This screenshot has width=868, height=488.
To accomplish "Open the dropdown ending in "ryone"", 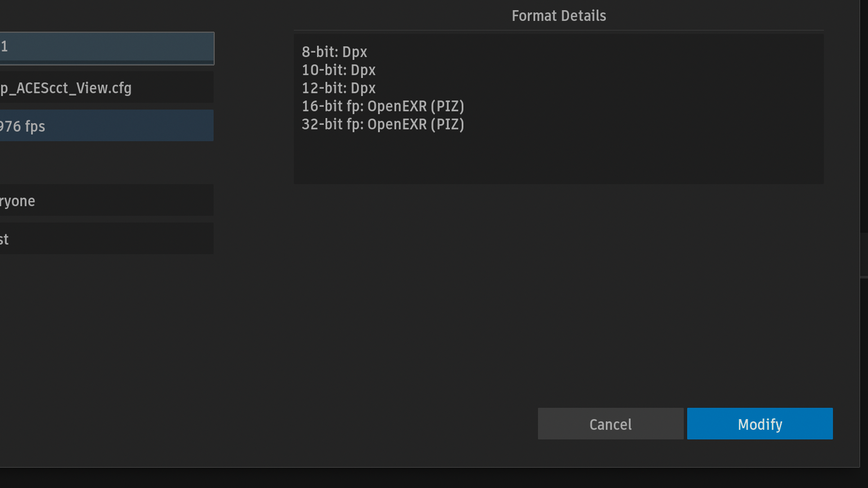I will click(x=106, y=201).
